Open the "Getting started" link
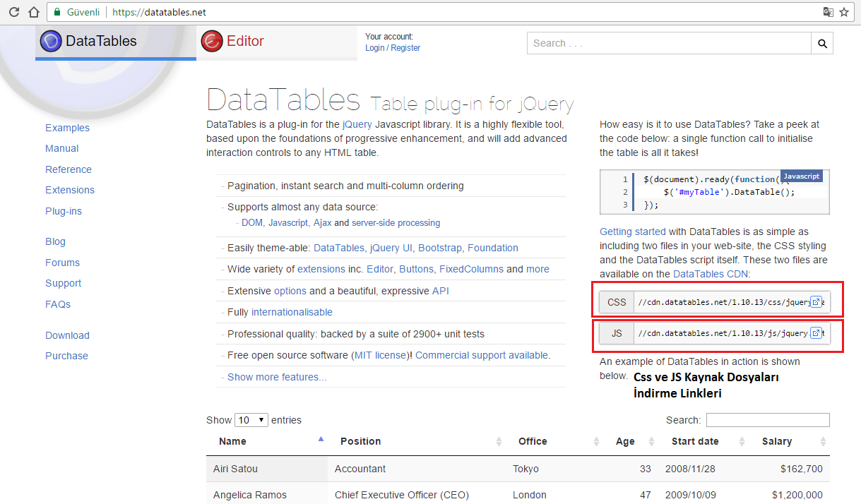 632,231
